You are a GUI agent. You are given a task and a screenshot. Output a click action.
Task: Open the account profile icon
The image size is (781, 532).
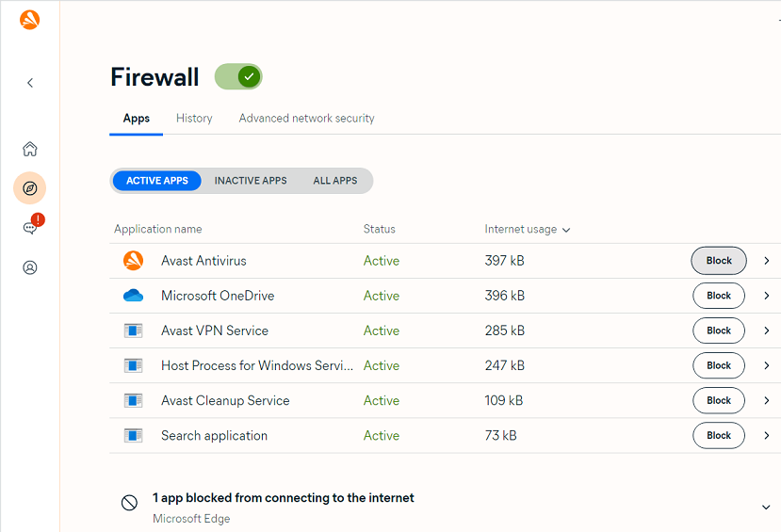point(30,267)
